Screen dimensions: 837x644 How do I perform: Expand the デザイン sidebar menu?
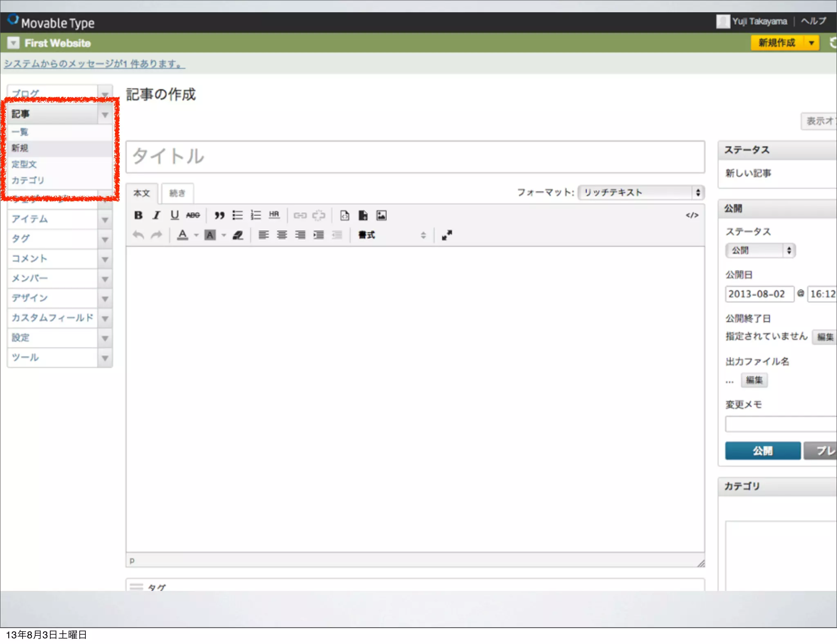[x=105, y=298]
